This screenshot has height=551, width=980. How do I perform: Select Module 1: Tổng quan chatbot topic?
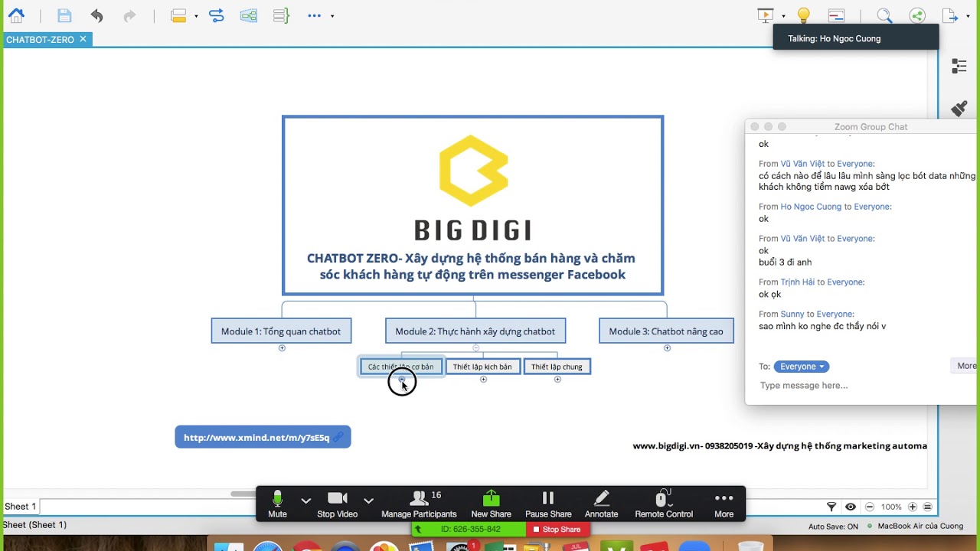tap(281, 331)
